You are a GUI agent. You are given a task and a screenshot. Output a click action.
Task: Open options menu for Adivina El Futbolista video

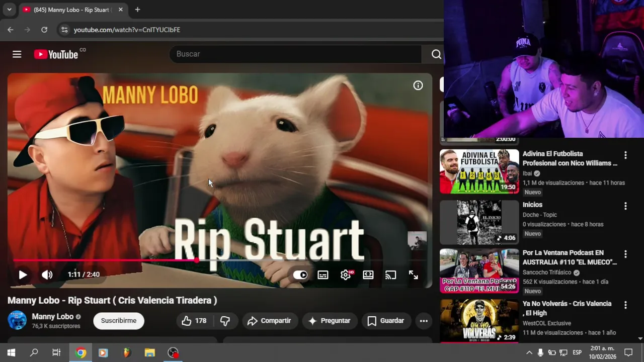click(625, 155)
